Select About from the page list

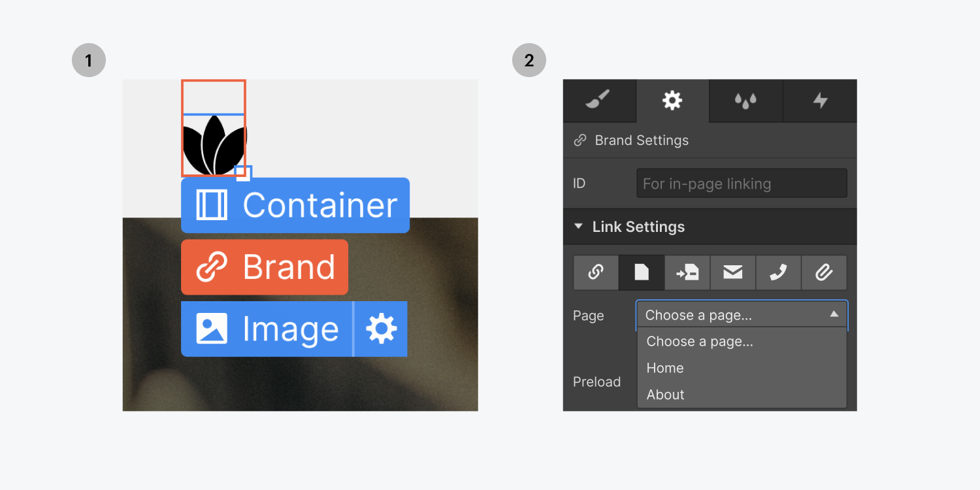point(665,394)
